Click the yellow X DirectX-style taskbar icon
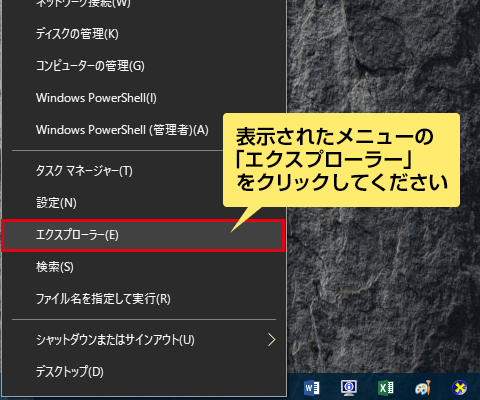The image size is (480, 400). pyautogui.click(x=460, y=388)
